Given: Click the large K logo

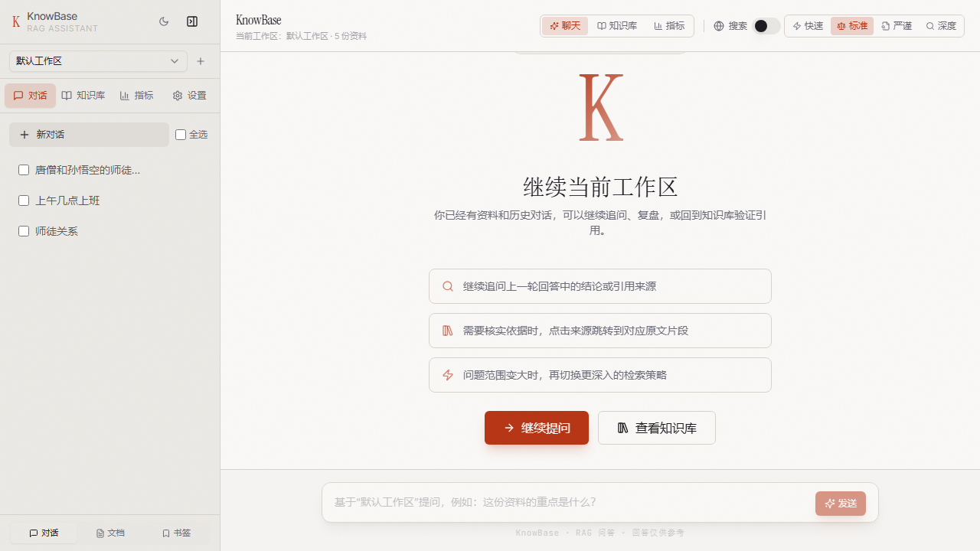Looking at the screenshot, I should coord(600,107).
